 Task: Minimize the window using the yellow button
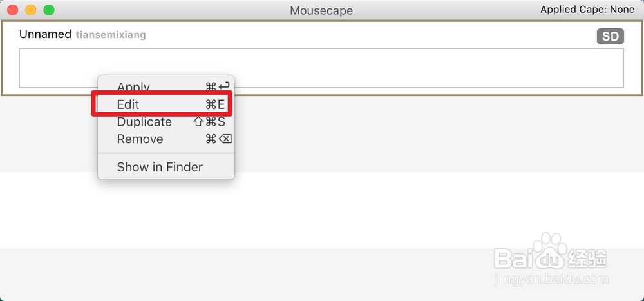[x=31, y=10]
